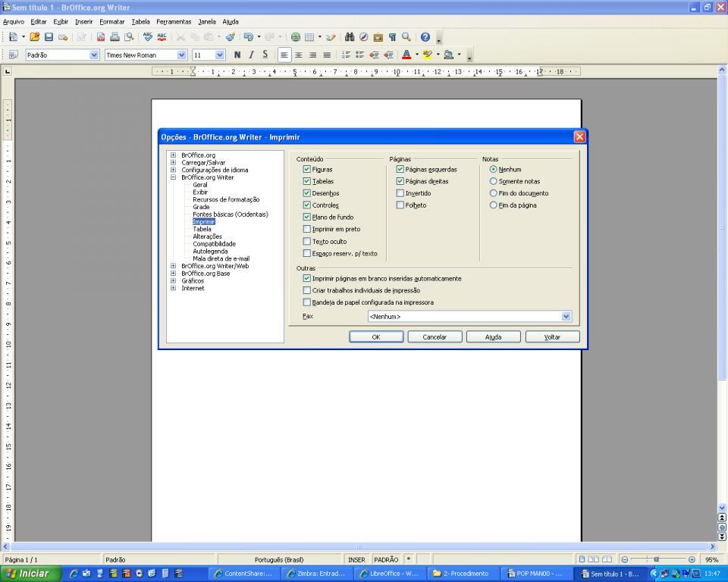
Task: Run spelling and grammar check icon
Action: coord(148,37)
